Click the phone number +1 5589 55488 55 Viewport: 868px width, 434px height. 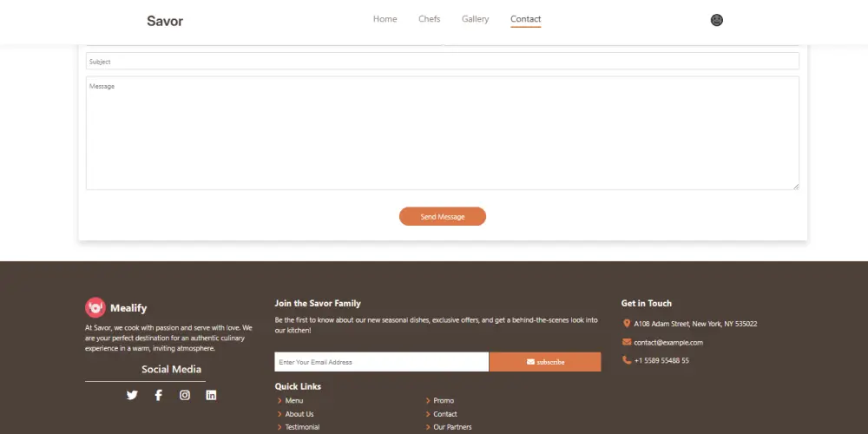(x=661, y=360)
